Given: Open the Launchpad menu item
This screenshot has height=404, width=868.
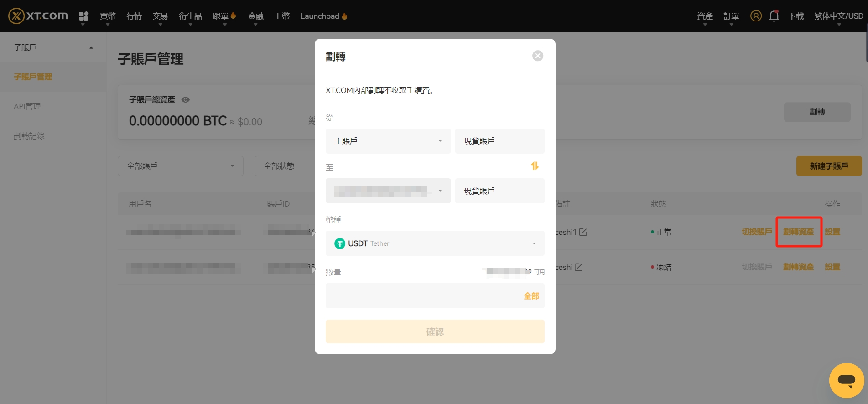Looking at the screenshot, I should coord(324,16).
